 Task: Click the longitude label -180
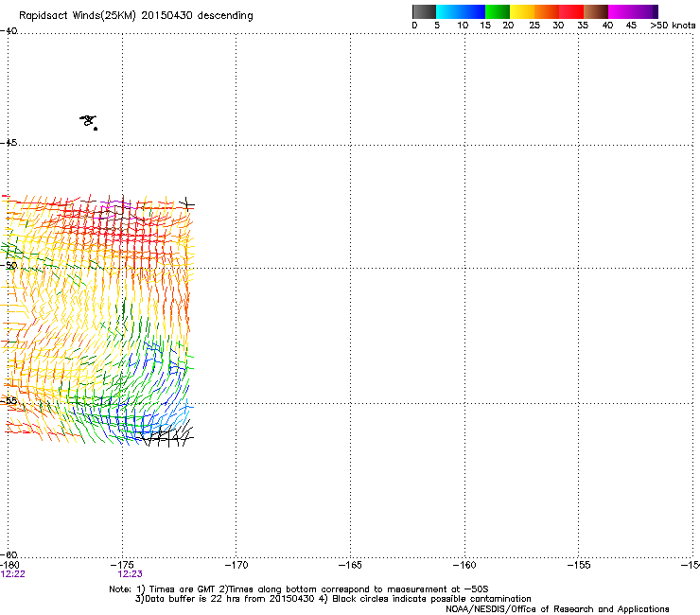click(9, 565)
